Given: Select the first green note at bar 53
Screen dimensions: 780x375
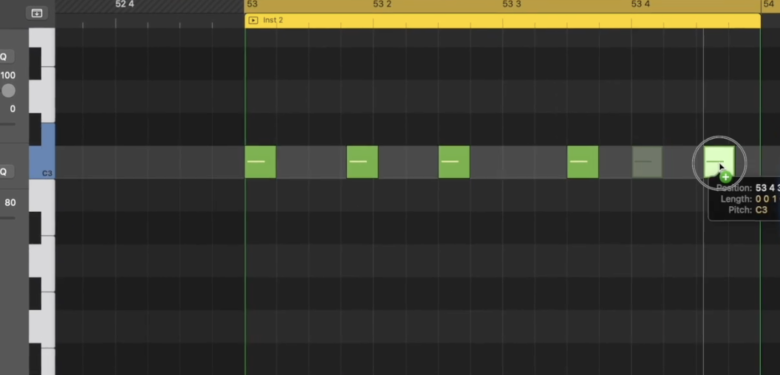Looking at the screenshot, I should (260, 162).
